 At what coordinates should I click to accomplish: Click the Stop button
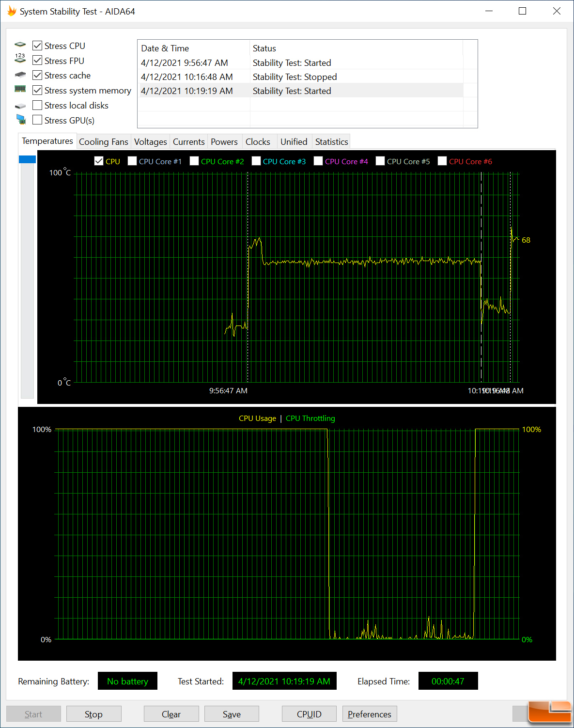(x=93, y=714)
